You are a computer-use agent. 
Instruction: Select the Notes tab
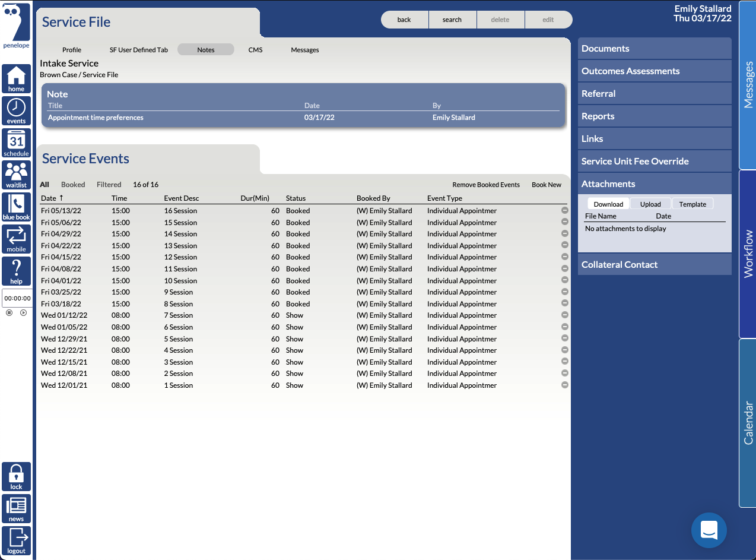[206, 50]
